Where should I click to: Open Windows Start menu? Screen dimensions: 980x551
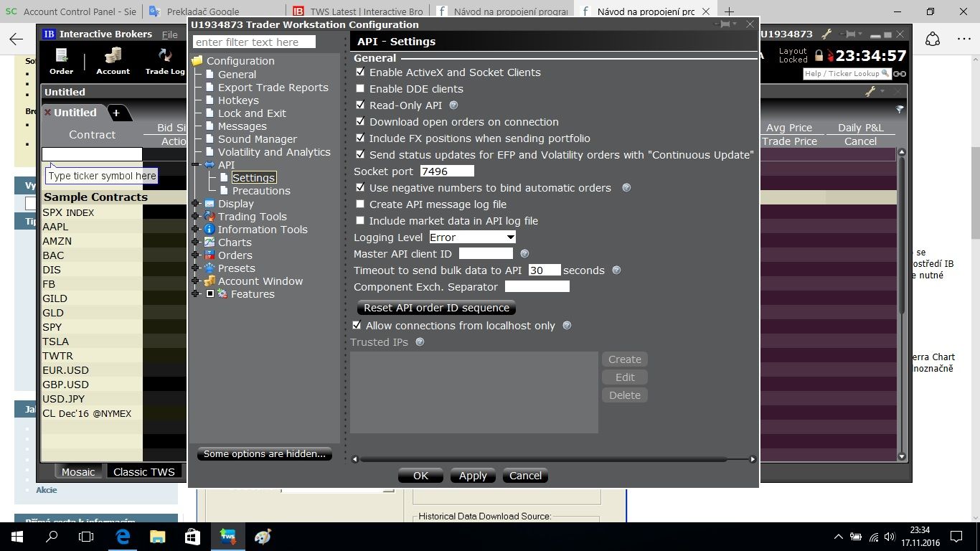(x=17, y=536)
